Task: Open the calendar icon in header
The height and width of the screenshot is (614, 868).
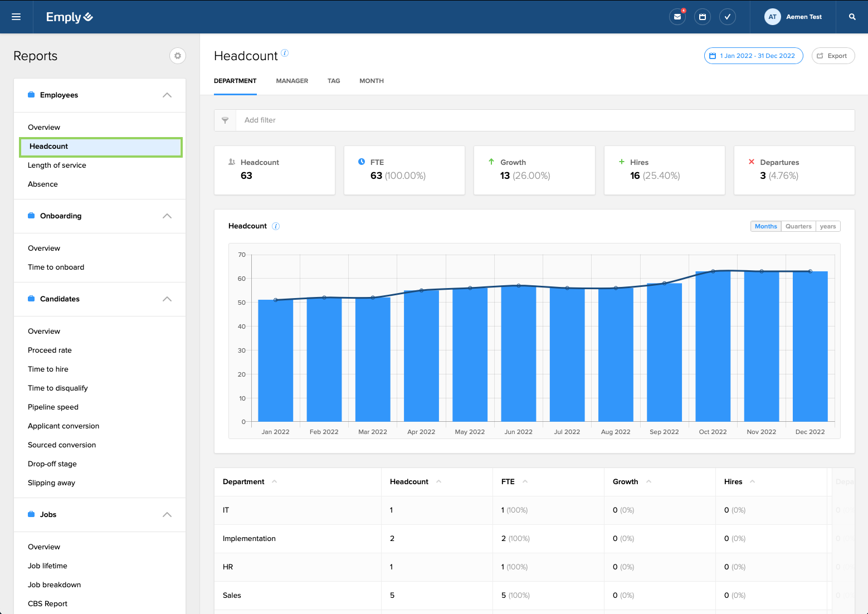Action: (703, 17)
